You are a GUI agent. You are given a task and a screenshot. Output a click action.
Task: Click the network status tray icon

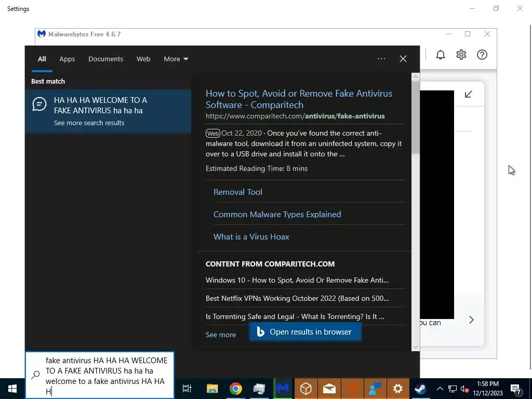click(x=453, y=389)
